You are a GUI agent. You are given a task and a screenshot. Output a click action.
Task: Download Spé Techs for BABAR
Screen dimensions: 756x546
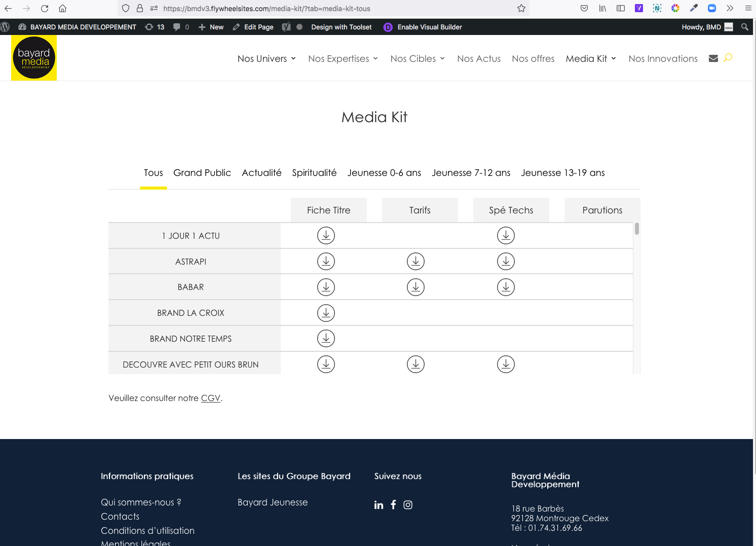[x=506, y=287]
